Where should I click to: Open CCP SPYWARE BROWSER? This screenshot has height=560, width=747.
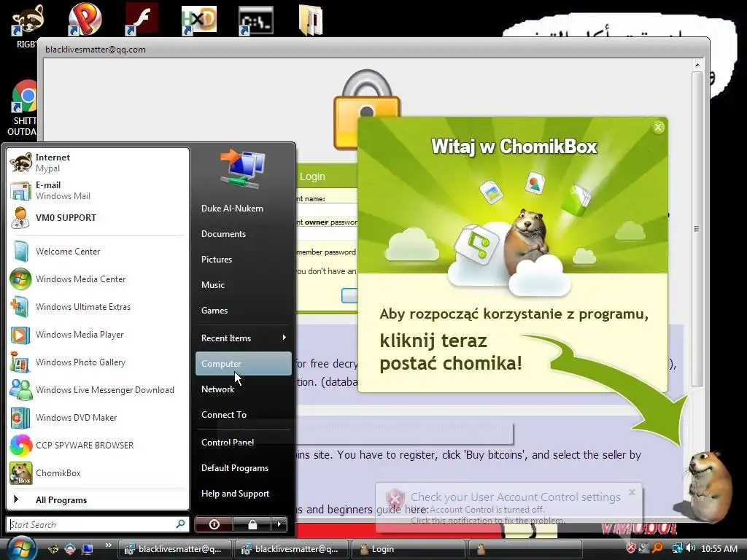point(98,445)
